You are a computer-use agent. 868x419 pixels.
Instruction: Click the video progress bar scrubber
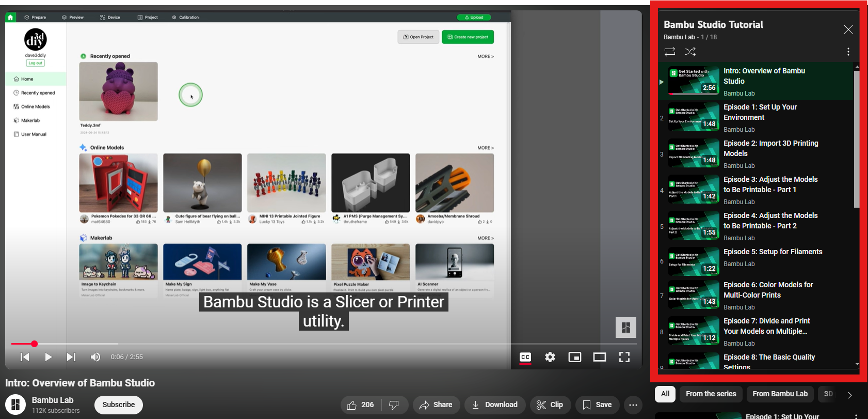click(x=34, y=344)
